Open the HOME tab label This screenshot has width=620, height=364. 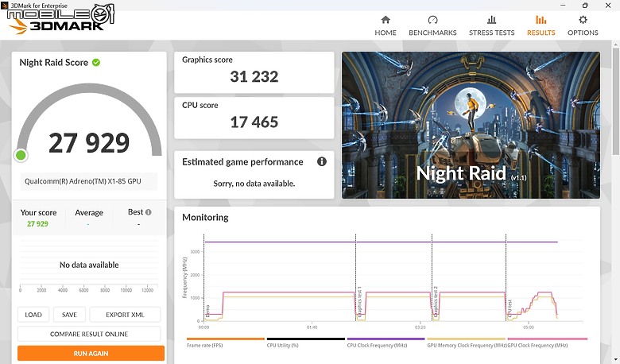(x=386, y=33)
